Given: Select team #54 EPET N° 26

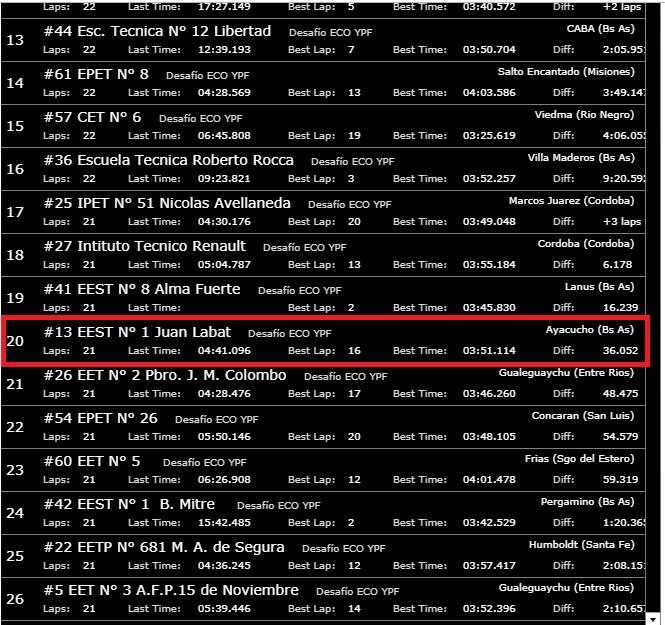Looking at the screenshot, I should click(x=101, y=418).
